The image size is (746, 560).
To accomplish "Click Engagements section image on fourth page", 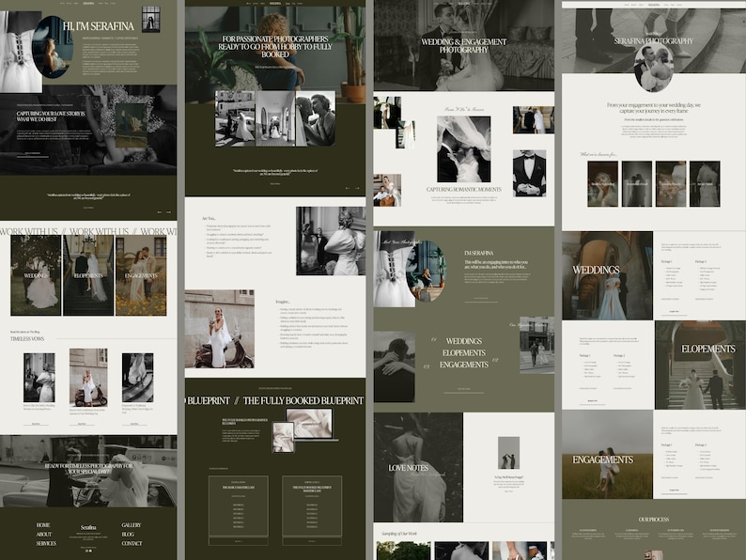I will pyautogui.click(x=608, y=455).
